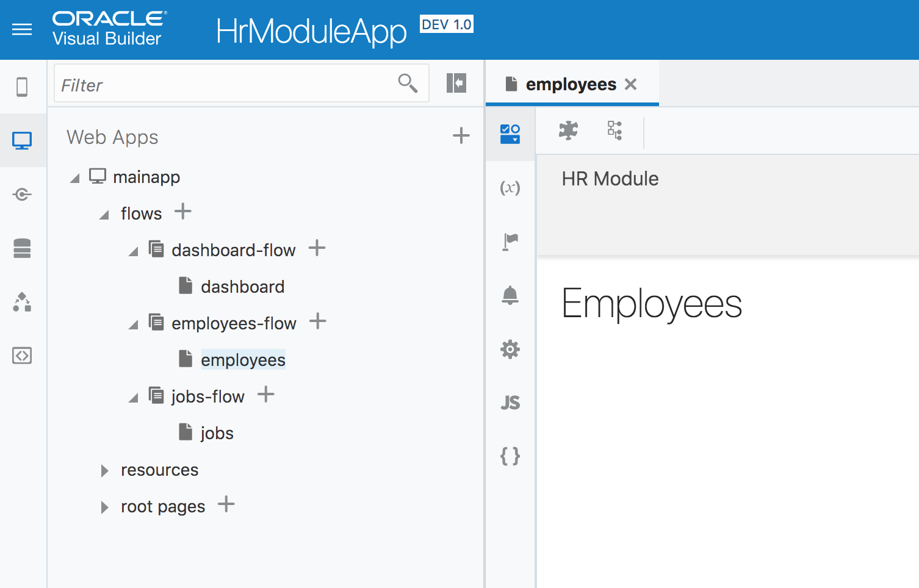This screenshot has width=919, height=588.
Task: Click the Filter input field
Action: coord(226,85)
